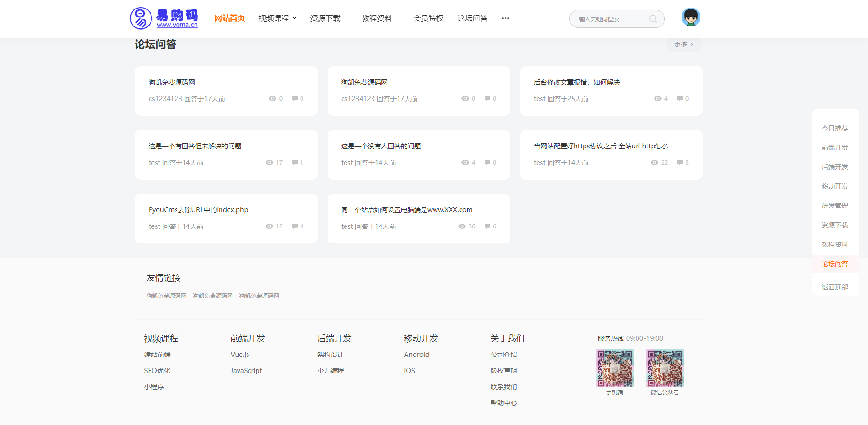
Task: Select 返回顶部 in the side panel
Action: [834, 287]
